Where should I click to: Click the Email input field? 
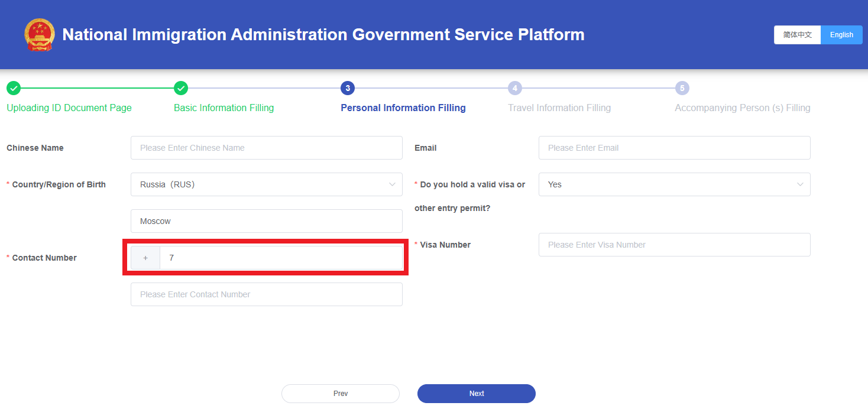(x=674, y=148)
